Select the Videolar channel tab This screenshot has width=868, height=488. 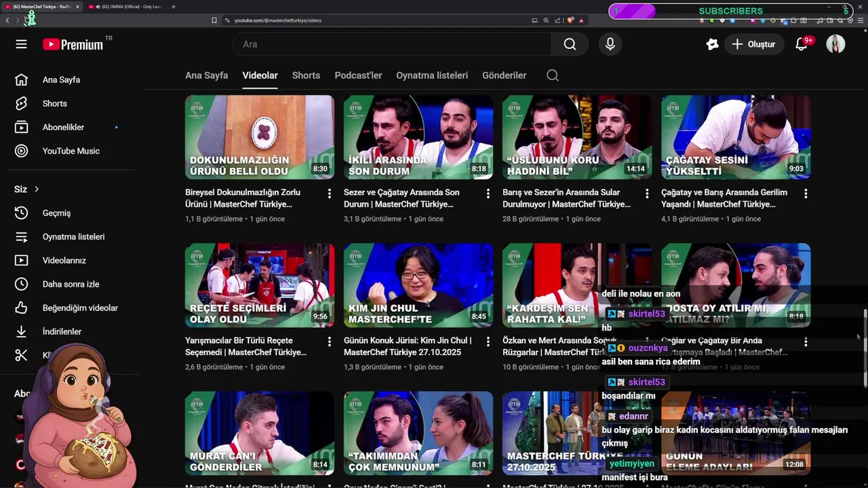click(260, 75)
